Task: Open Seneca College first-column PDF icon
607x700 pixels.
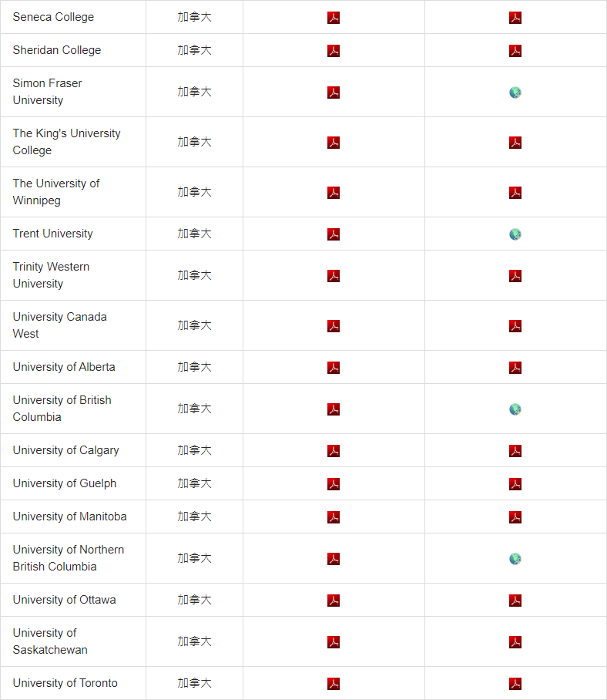Action: click(x=334, y=18)
